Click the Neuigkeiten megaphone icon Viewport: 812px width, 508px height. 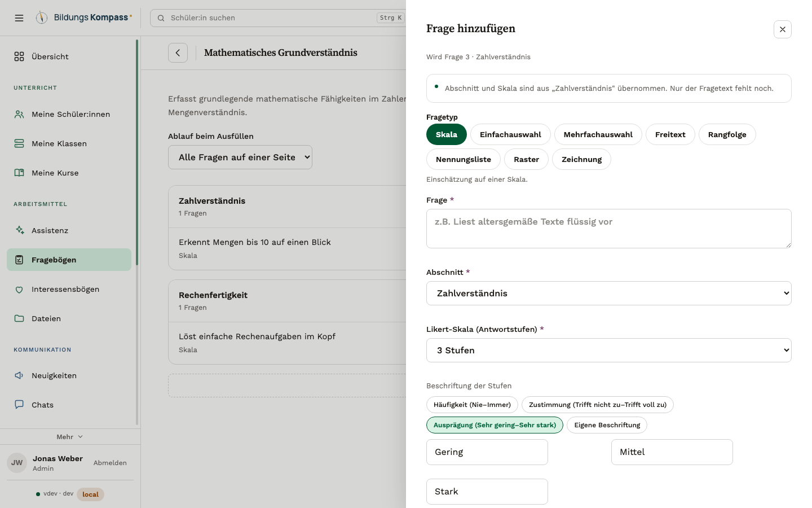point(19,375)
